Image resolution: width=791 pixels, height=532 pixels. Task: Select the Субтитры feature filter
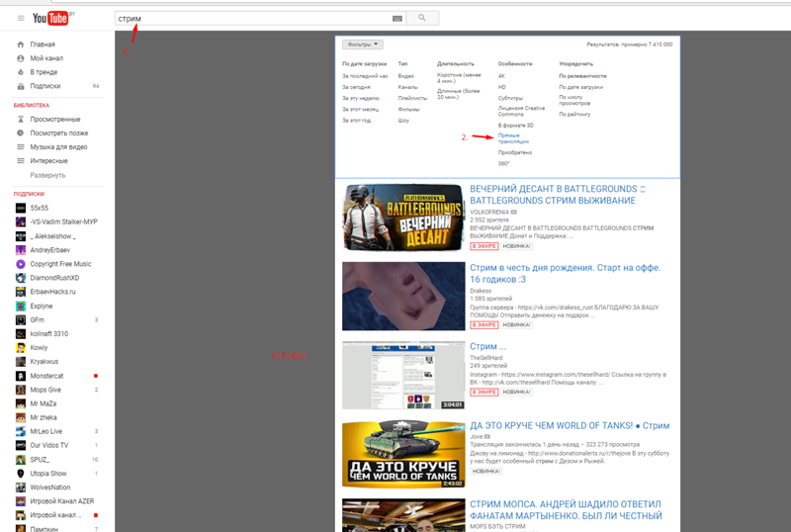510,98
